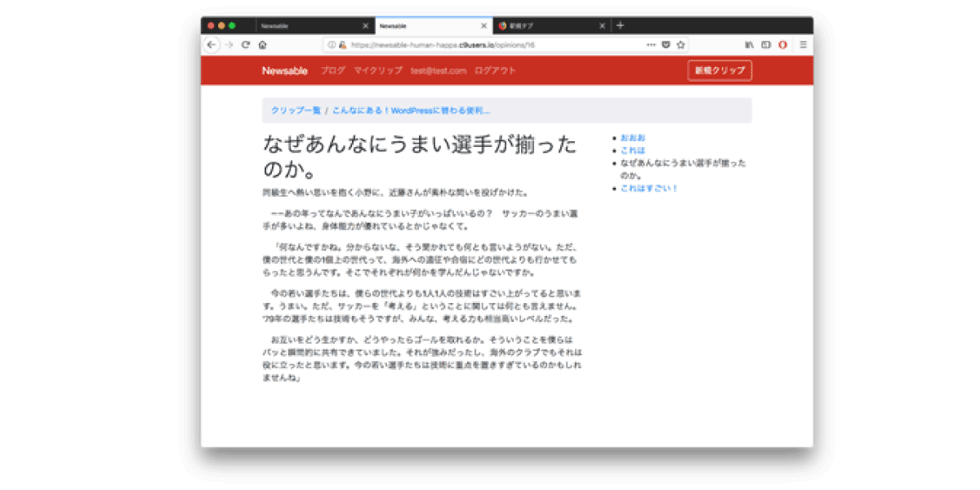The image size is (980, 490).
Task: Open the マイクリップ nav link
Action: [378, 71]
